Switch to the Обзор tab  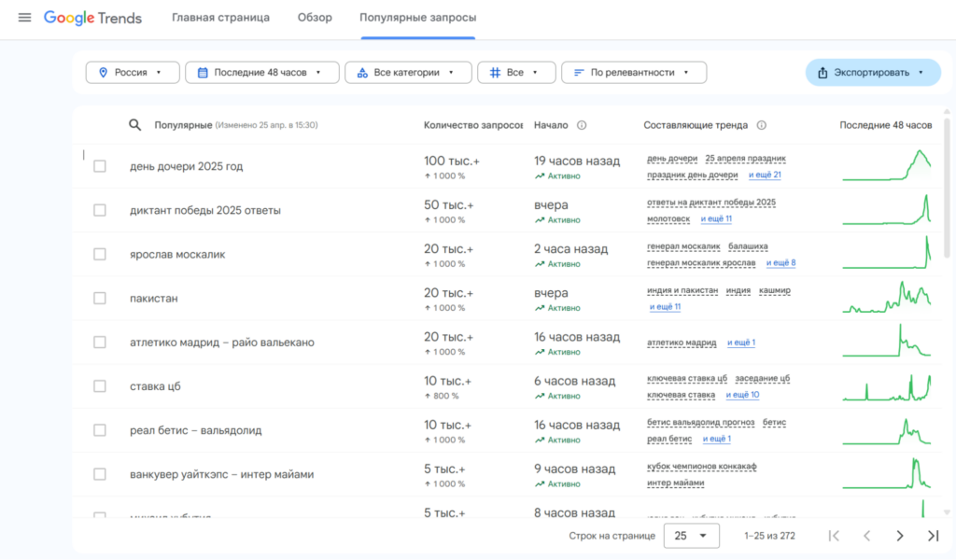point(315,18)
